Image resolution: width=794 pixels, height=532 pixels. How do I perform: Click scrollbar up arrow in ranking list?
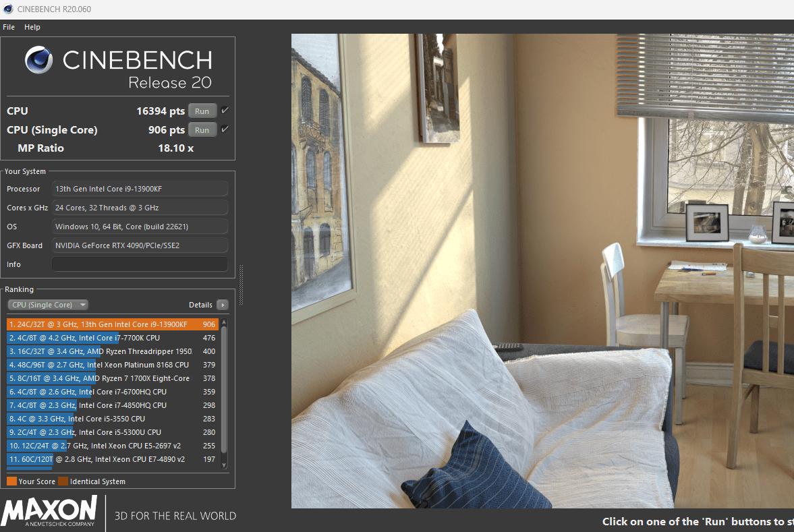[224, 322]
